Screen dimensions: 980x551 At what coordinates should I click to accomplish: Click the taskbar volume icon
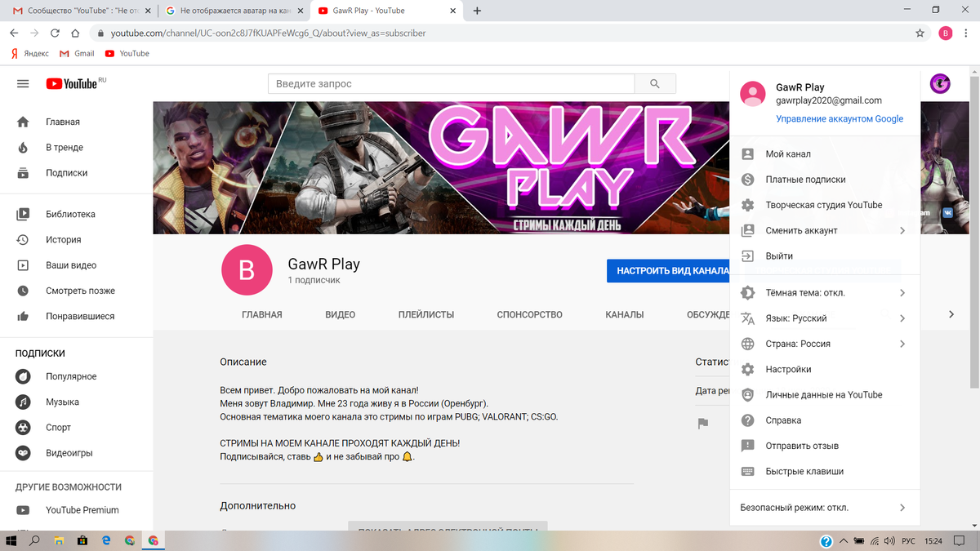[890, 540]
